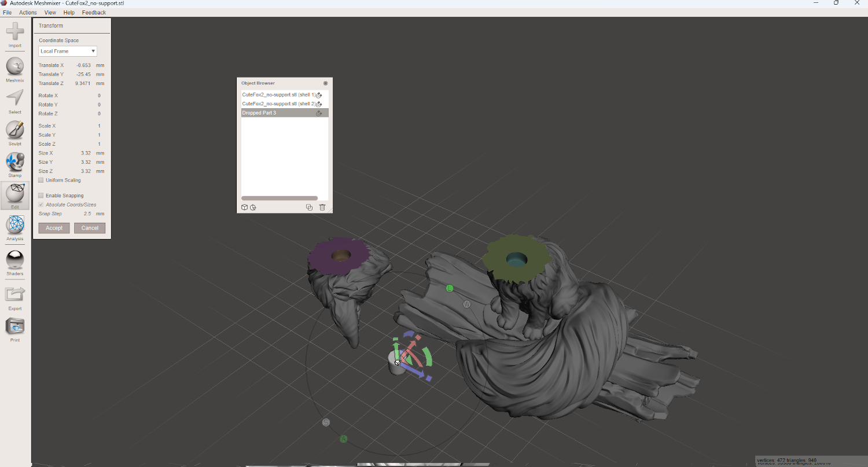868x467 pixels.
Task: Open the Feedback menu
Action: (94, 12)
